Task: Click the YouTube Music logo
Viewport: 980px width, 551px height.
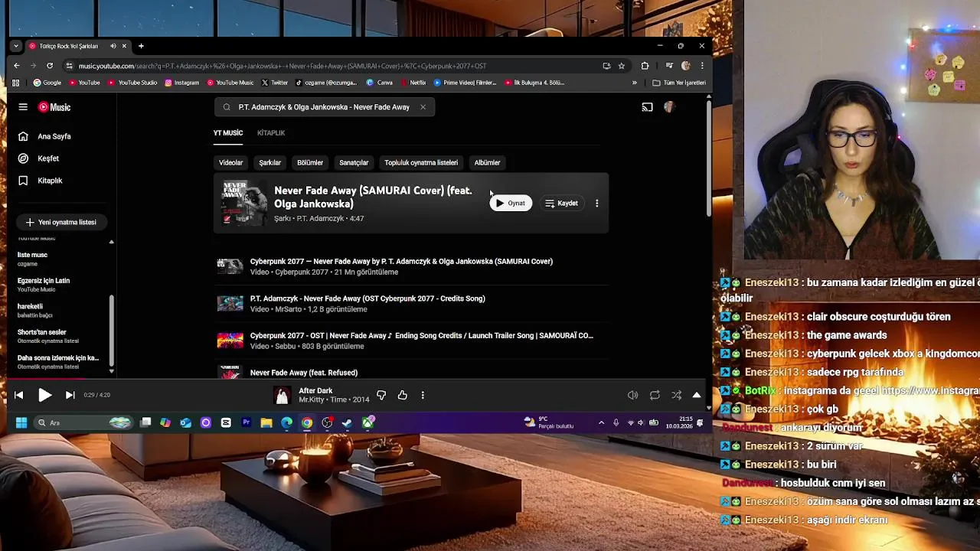Action: [54, 107]
